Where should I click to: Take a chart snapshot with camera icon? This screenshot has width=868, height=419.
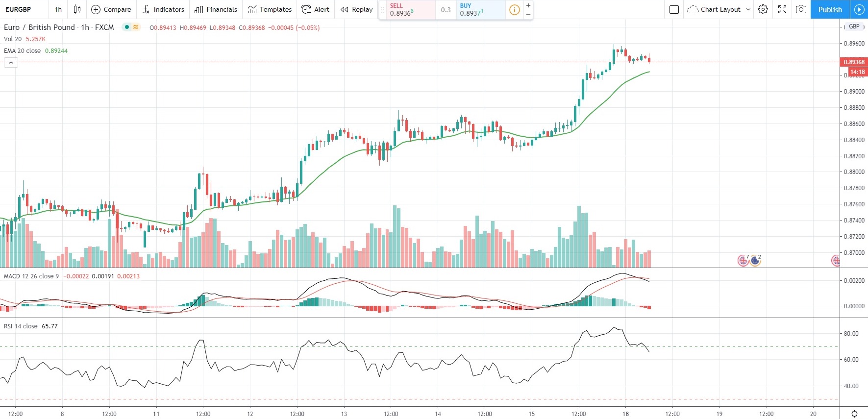(x=801, y=9)
